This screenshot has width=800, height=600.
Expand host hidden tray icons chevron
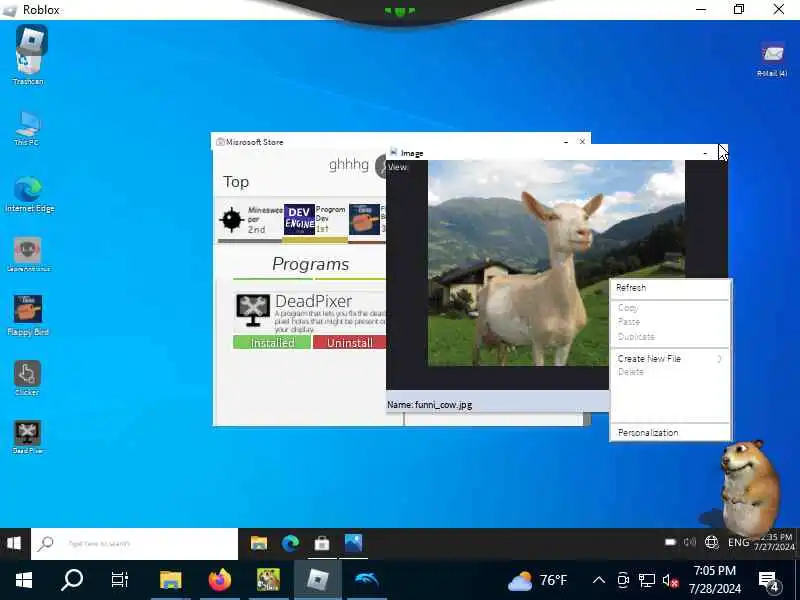coord(599,580)
